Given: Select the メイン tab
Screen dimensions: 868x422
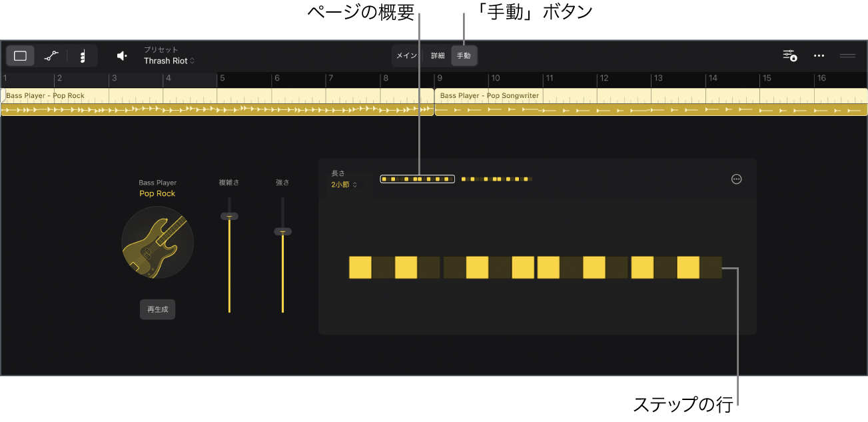Looking at the screenshot, I should 406,56.
